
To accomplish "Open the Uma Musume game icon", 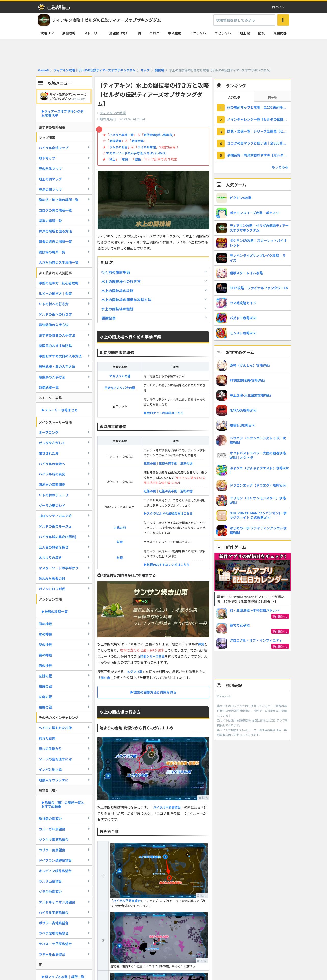I will coord(222,303).
